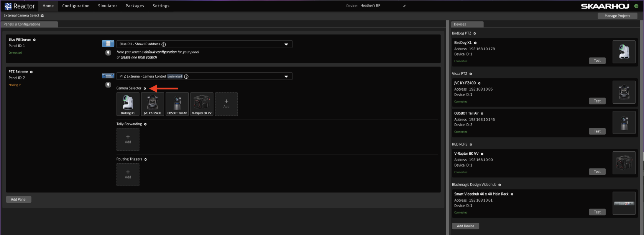The height and width of the screenshot is (235, 644).
Task: Open the Settings tab
Action: point(161,6)
